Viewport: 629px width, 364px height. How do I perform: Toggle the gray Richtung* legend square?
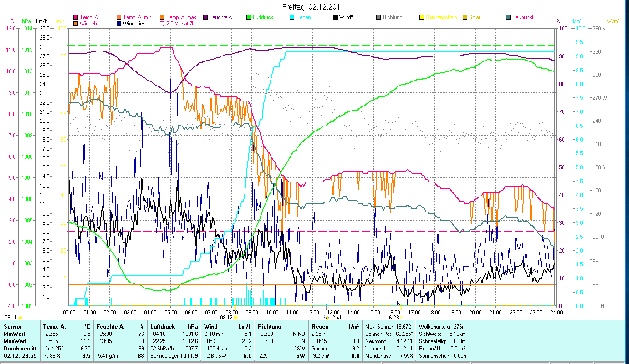(378, 17)
